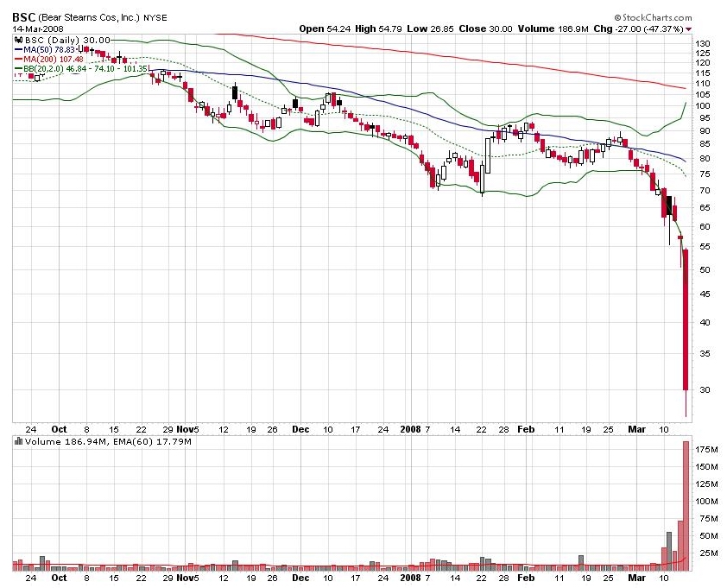Click Feb on the volume panel date axis
727x588 pixels.
(x=526, y=578)
